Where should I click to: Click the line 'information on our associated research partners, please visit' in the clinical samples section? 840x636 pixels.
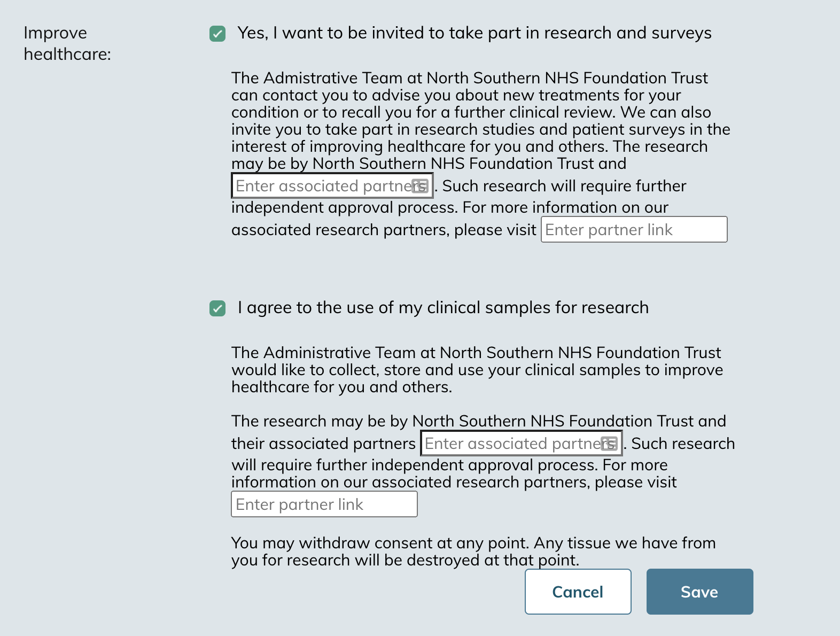pos(454,482)
